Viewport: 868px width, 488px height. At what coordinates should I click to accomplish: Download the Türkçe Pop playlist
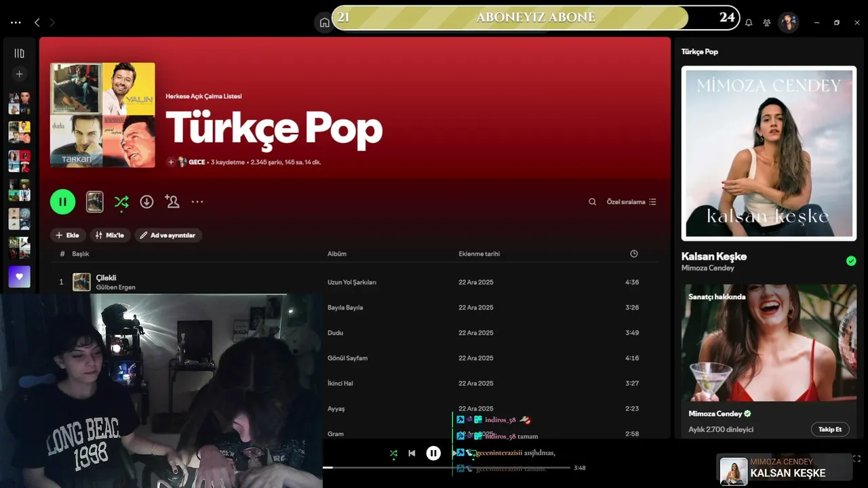[x=146, y=201]
